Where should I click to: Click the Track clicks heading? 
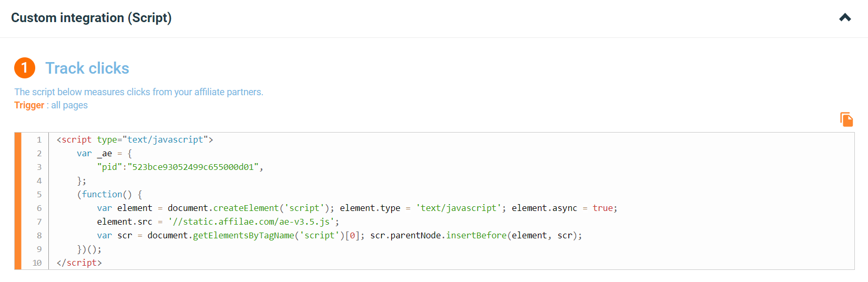coord(87,68)
